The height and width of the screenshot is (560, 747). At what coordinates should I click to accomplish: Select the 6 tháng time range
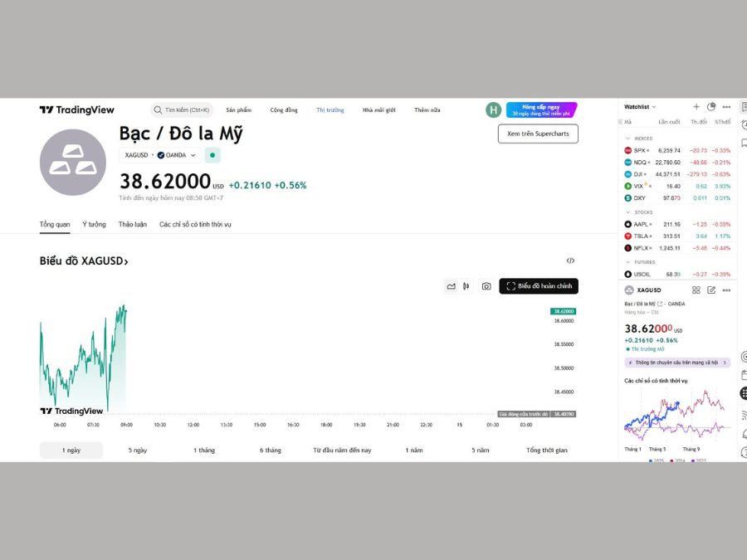click(270, 450)
